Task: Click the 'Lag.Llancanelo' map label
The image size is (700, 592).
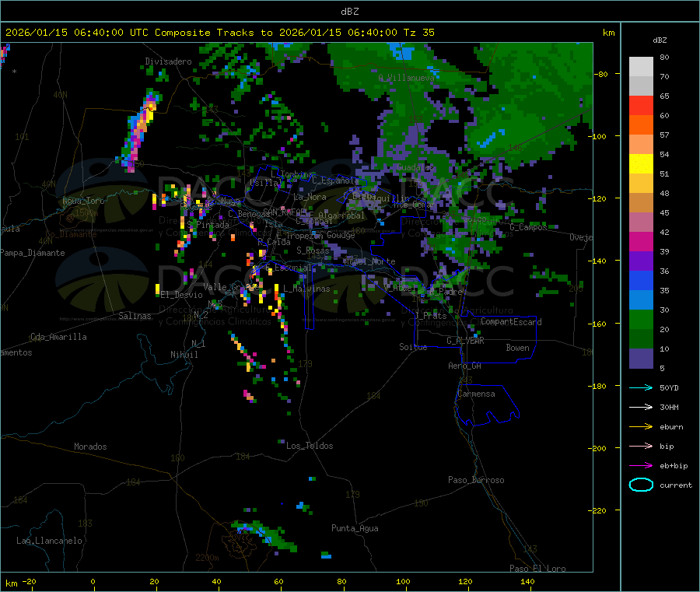Action: click(49, 541)
